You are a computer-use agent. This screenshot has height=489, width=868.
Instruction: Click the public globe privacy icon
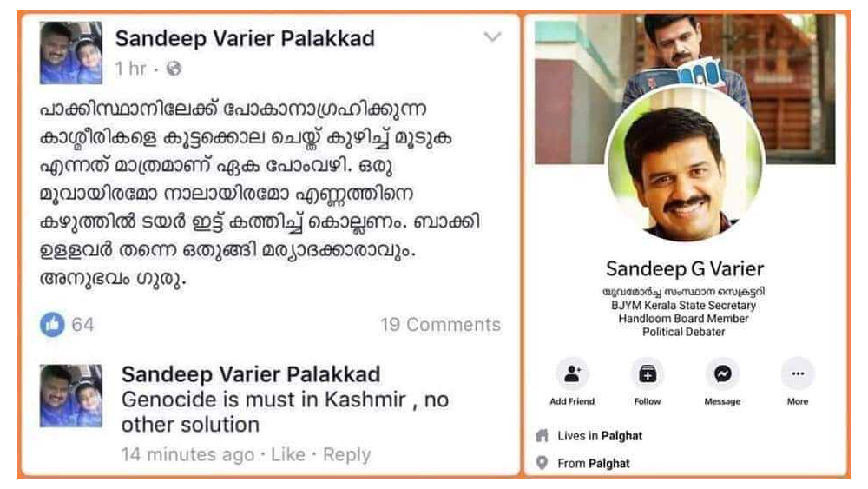coord(174,69)
